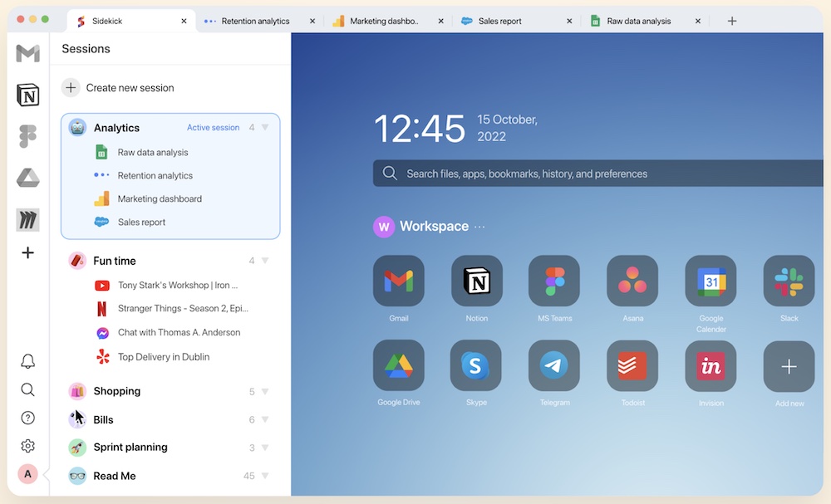Open the Marketing dashboard session item

click(x=160, y=199)
